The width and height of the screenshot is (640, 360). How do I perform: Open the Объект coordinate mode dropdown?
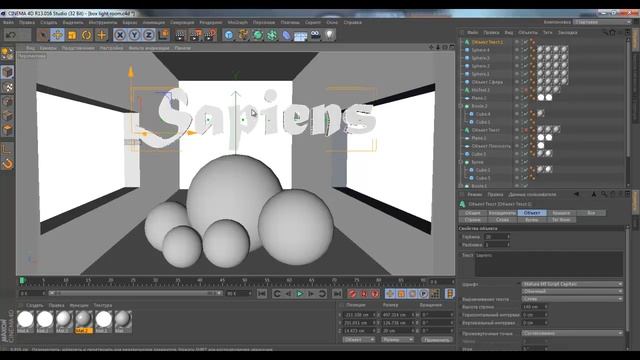pos(359,340)
